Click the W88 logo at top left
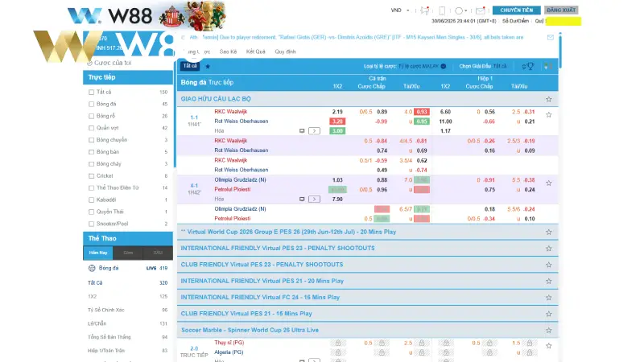Screen dimensions: 644x362 [x=109, y=16]
